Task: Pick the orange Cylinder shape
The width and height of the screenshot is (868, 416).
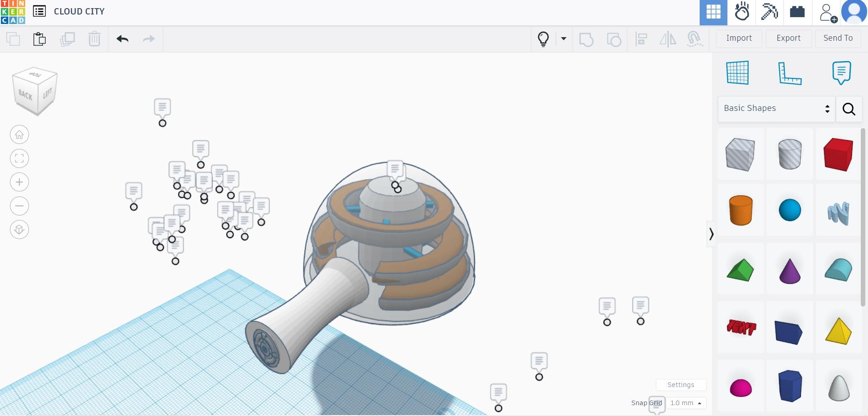Action: (x=740, y=210)
